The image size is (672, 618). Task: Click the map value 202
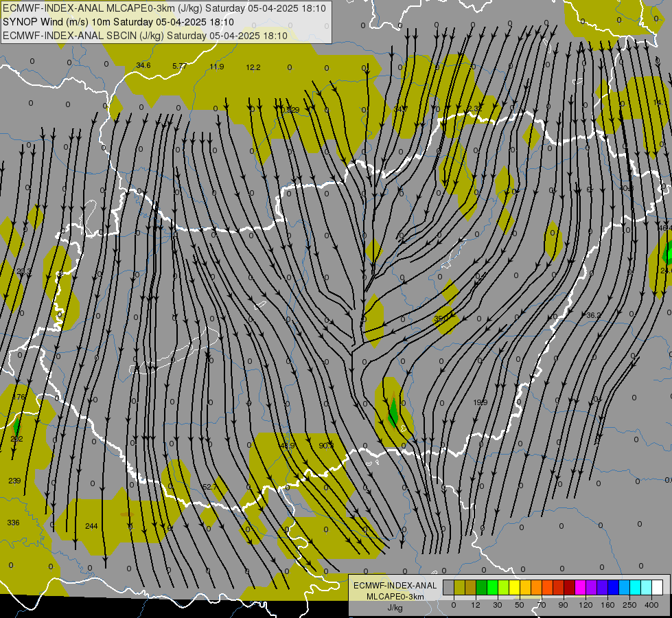point(16,439)
